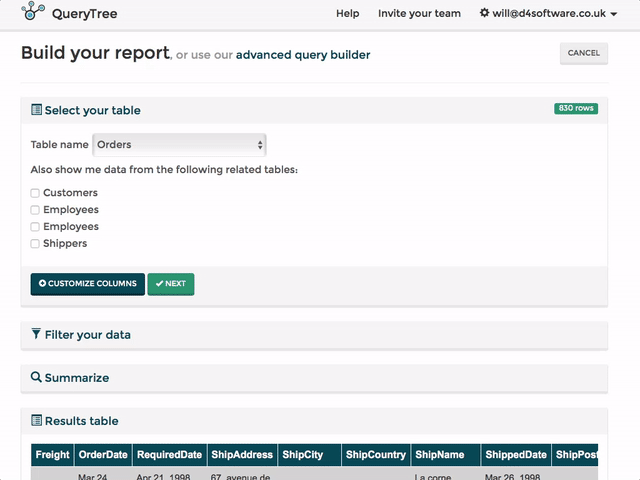
Task: Click the Freight column header
Action: (53, 455)
